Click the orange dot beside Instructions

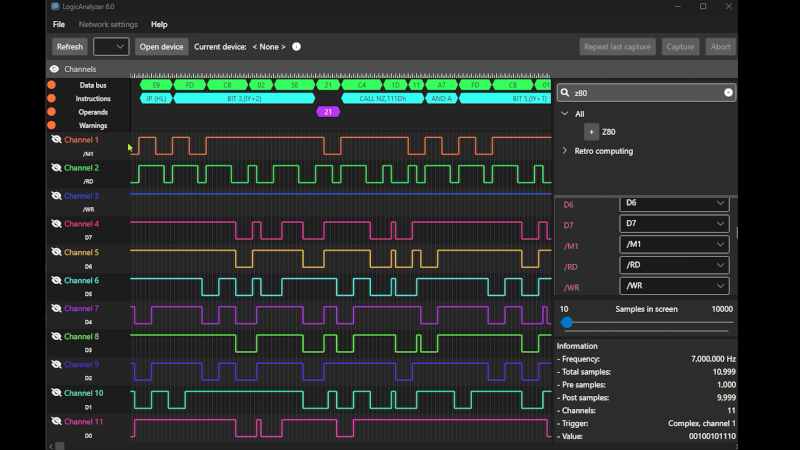tap(51, 99)
